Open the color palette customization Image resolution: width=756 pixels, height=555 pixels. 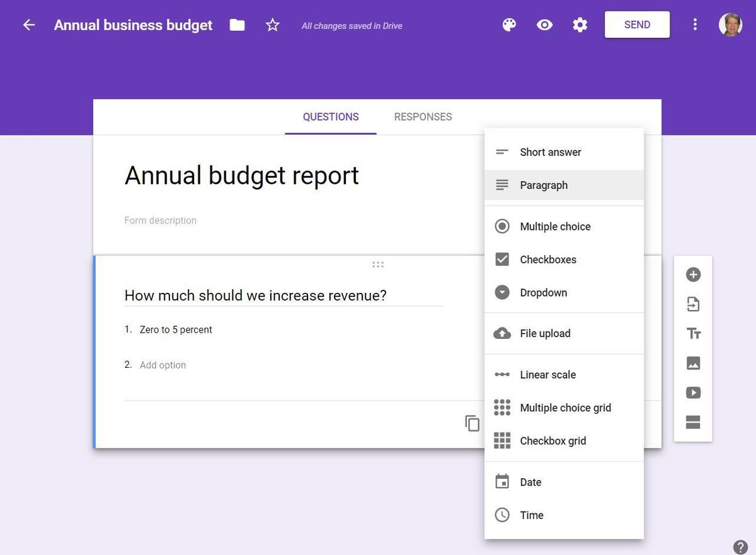(x=509, y=25)
